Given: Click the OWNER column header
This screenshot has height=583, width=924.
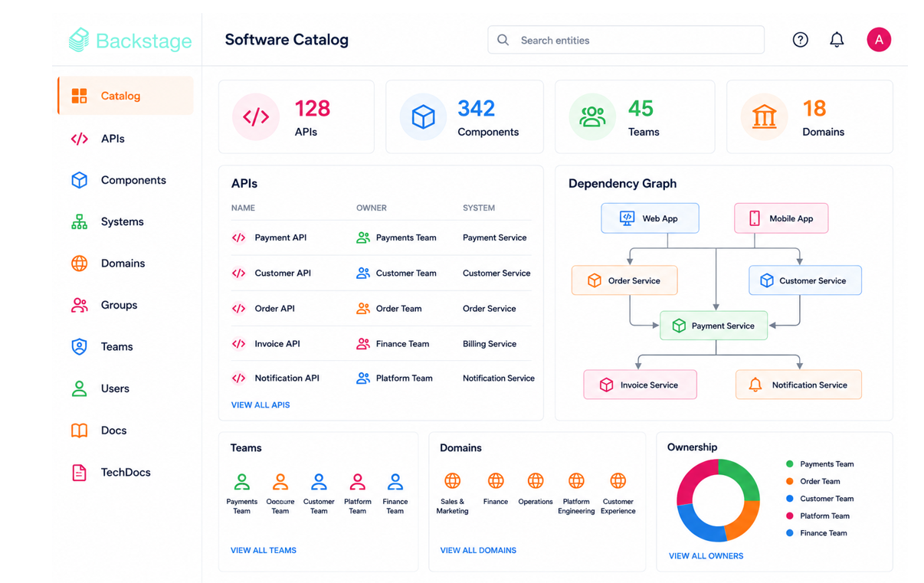Looking at the screenshot, I should click(372, 208).
